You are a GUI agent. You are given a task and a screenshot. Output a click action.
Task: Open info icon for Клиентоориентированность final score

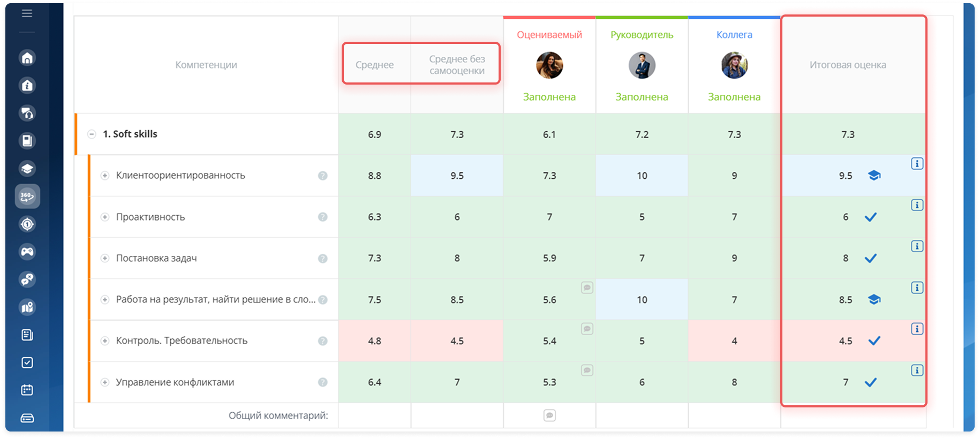tap(917, 164)
